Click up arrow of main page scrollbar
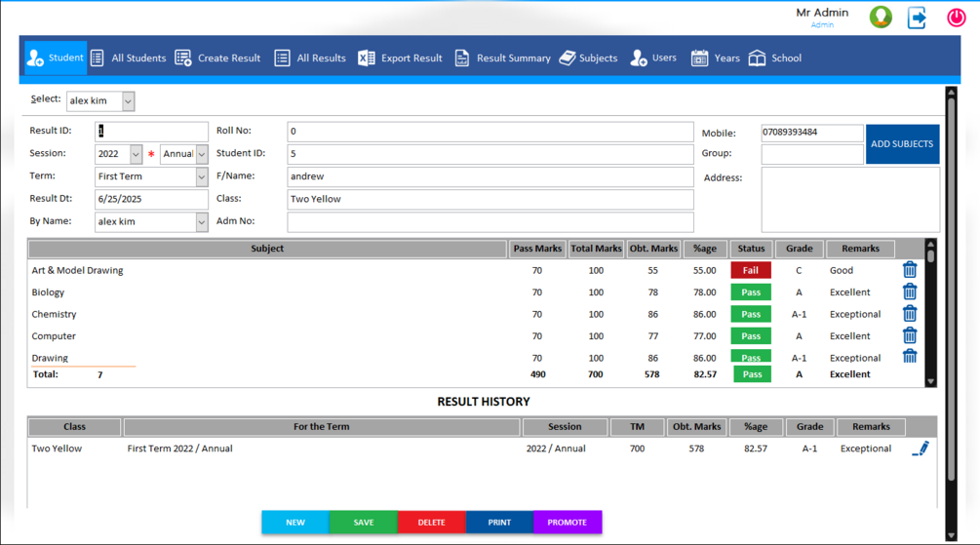 click(x=952, y=92)
